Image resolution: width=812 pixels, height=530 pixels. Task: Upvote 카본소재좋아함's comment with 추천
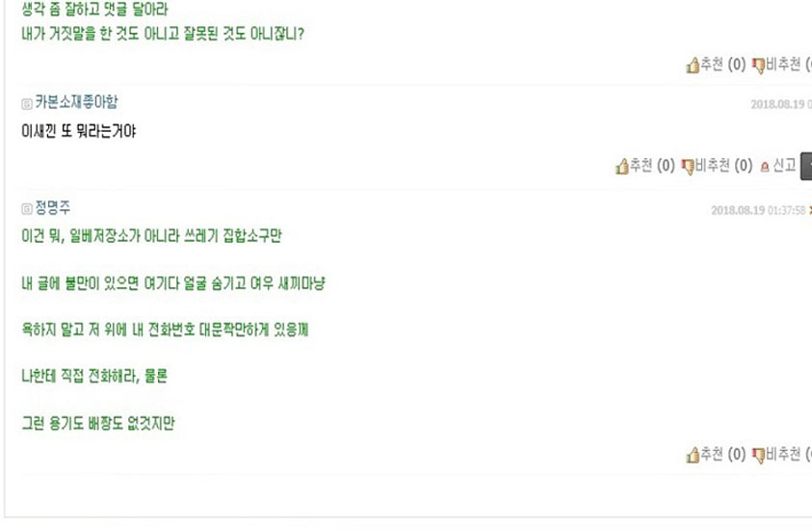pyautogui.click(x=645, y=166)
